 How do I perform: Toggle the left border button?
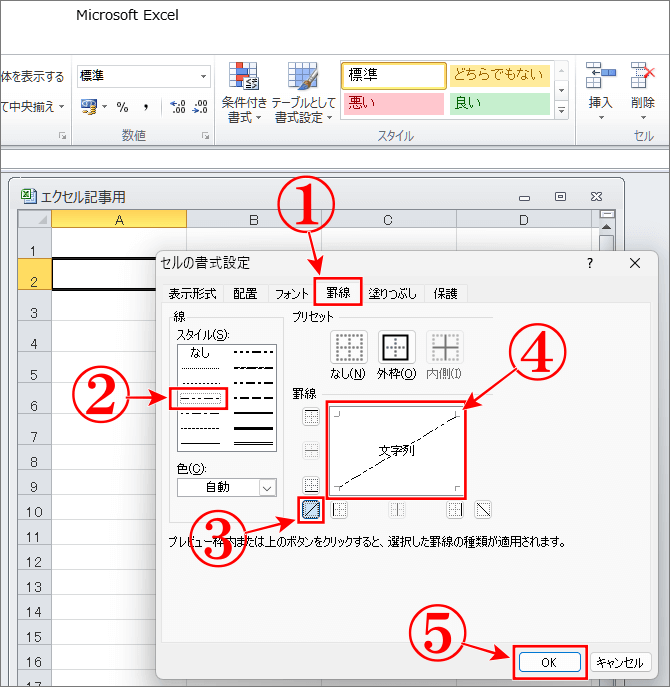point(340,510)
